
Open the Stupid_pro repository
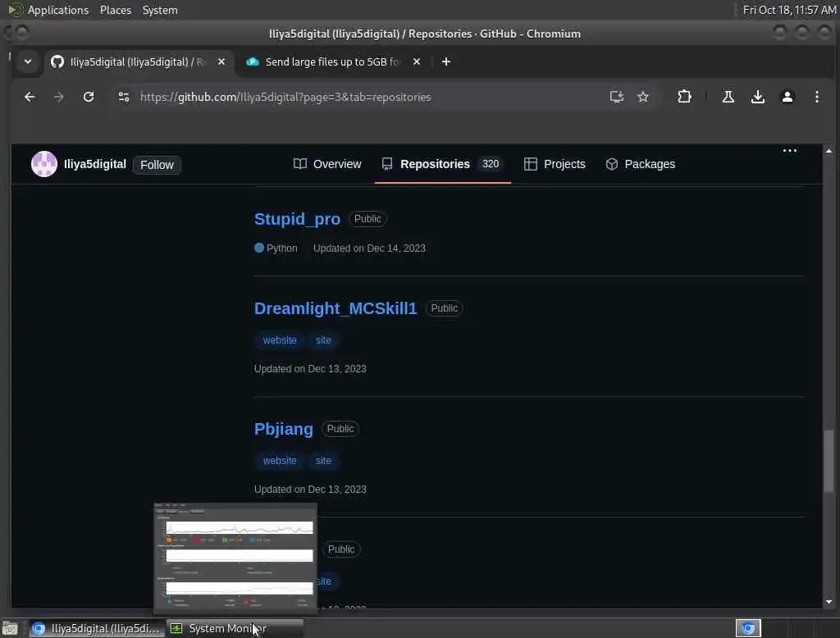(297, 219)
